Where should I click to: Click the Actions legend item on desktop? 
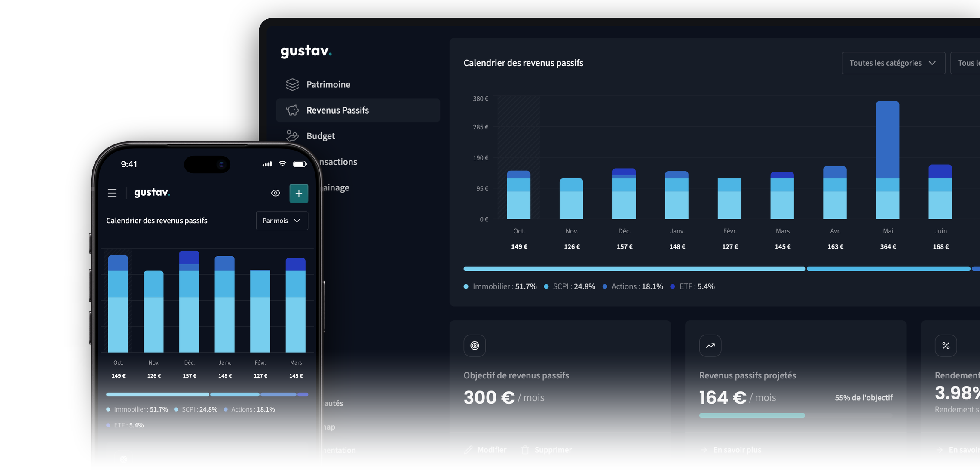pyautogui.click(x=632, y=286)
